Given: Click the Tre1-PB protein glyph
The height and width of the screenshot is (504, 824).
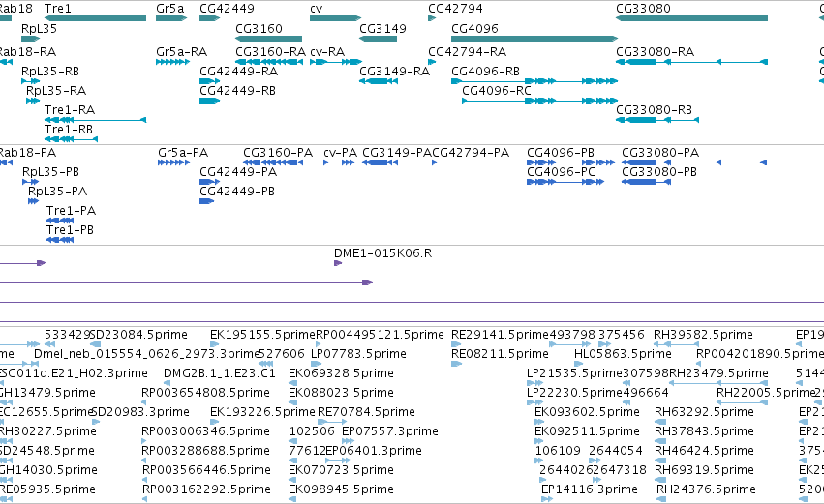Looking at the screenshot, I should (x=60, y=240).
